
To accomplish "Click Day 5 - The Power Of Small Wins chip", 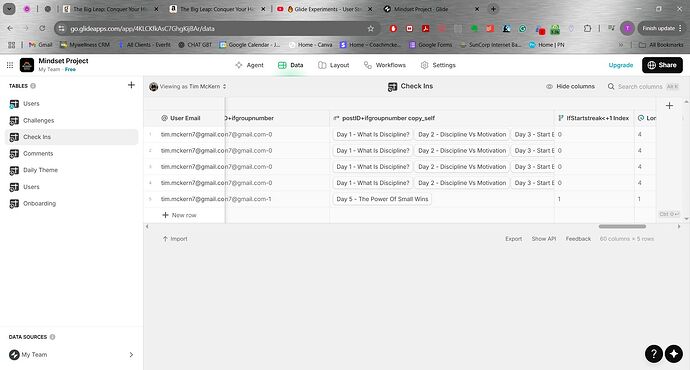I will click(382, 199).
